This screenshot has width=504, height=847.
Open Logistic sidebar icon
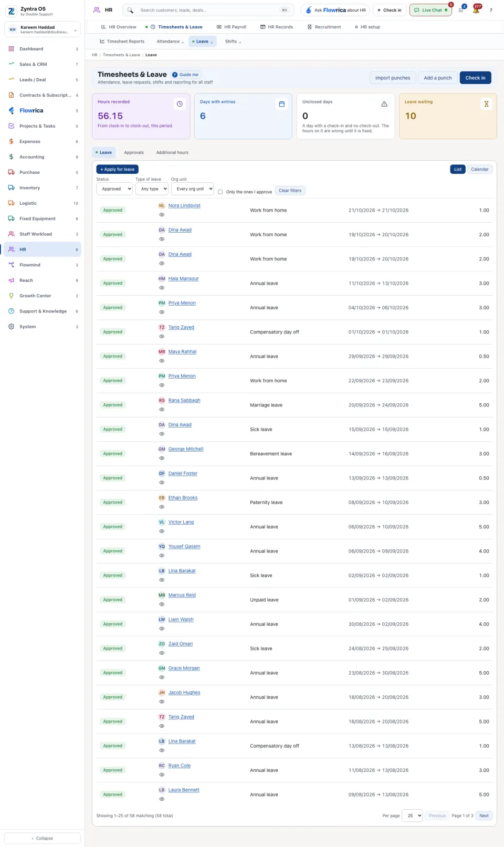pos(11,203)
